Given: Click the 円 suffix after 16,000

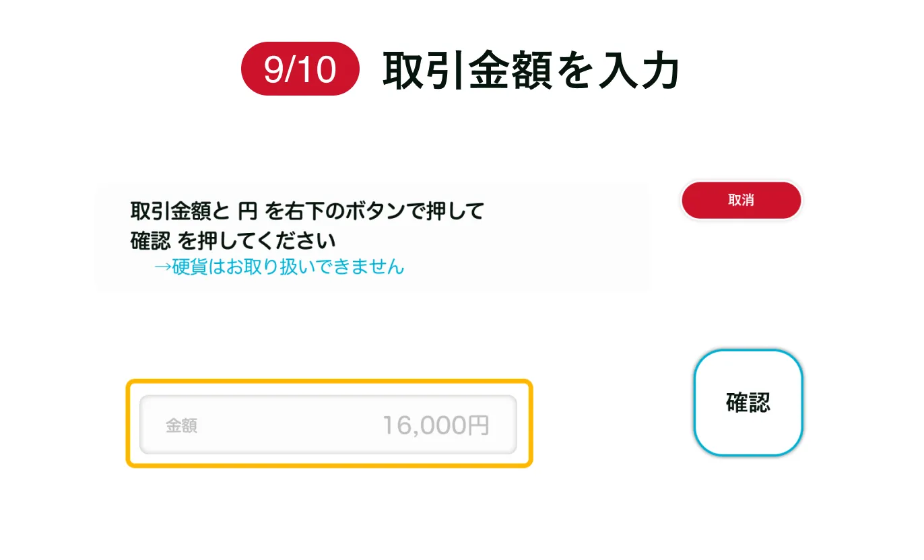Looking at the screenshot, I should (479, 425).
